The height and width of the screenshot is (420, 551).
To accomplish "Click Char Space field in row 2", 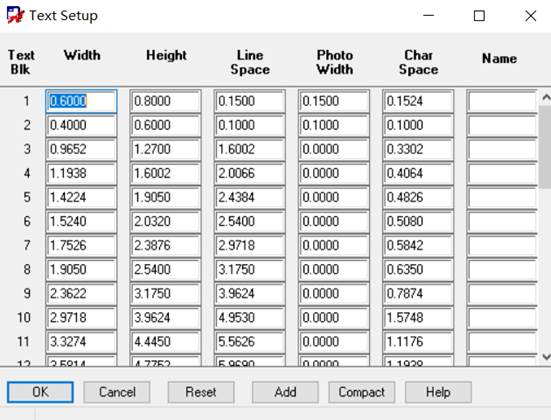I will 418,125.
